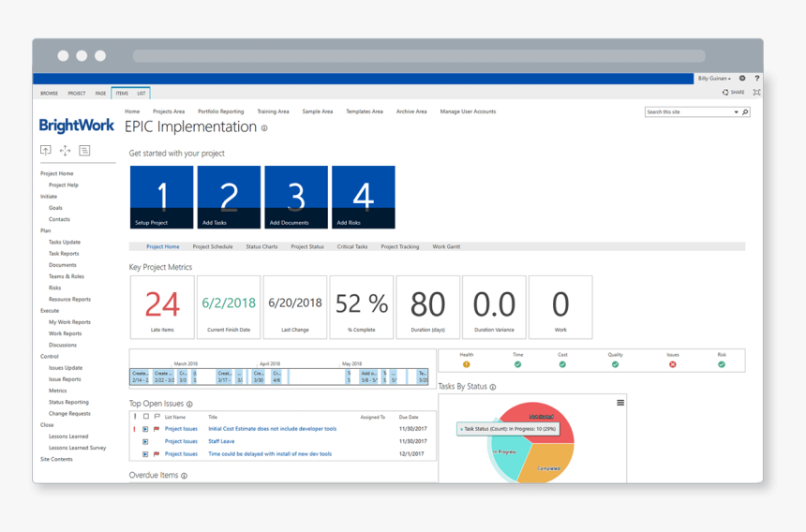Click the Risk green check indicator
Screen dimensions: 806x532
point(722,364)
